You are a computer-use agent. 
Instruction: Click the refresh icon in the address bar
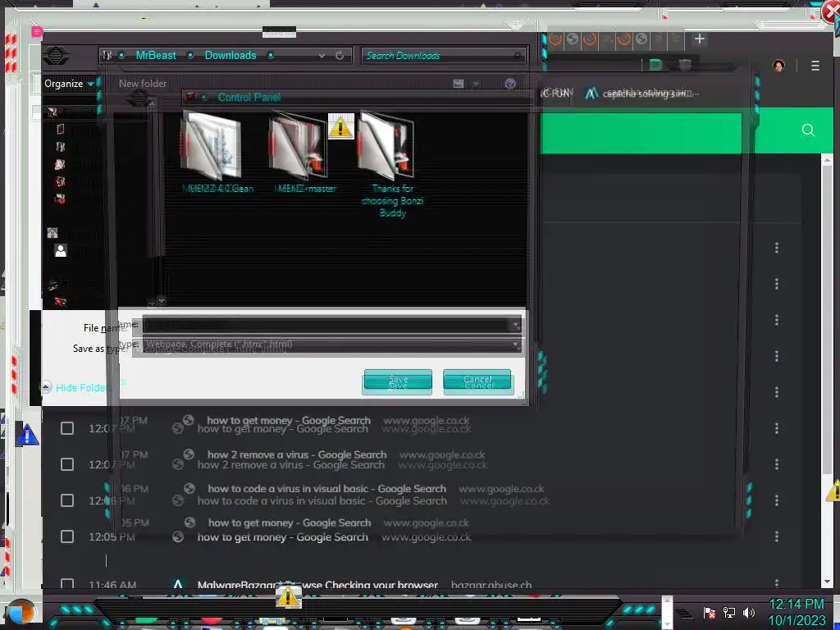pos(340,56)
